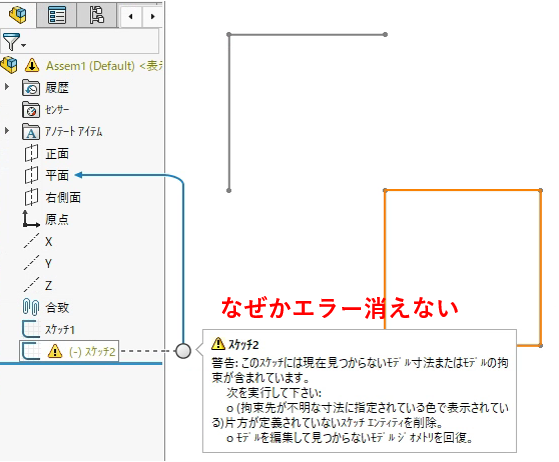This screenshot has height=462, width=559.
Task: Click the annotations folder icon
Action: click(31, 132)
